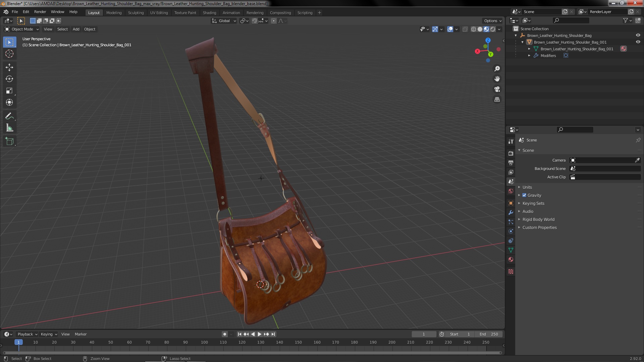644x362 pixels.
Task: Switch to rendered viewport shading
Action: coord(493,29)
